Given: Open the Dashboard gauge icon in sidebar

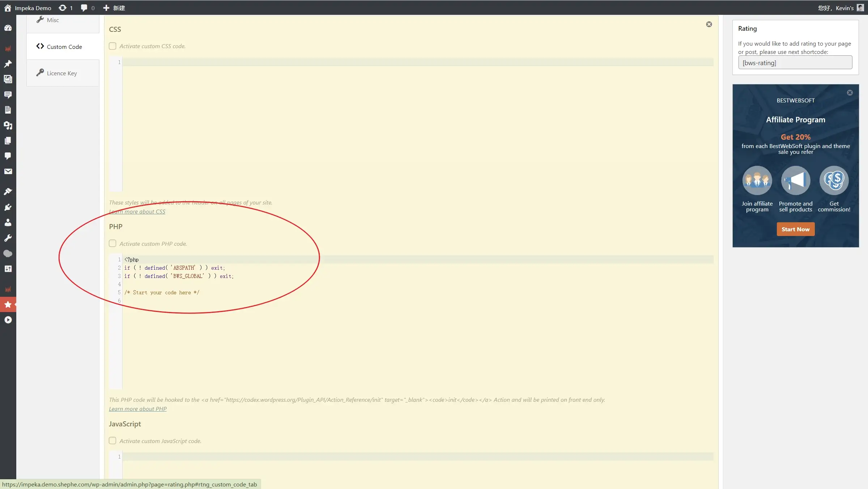Looking at the screenshot, I should point(8,28).
